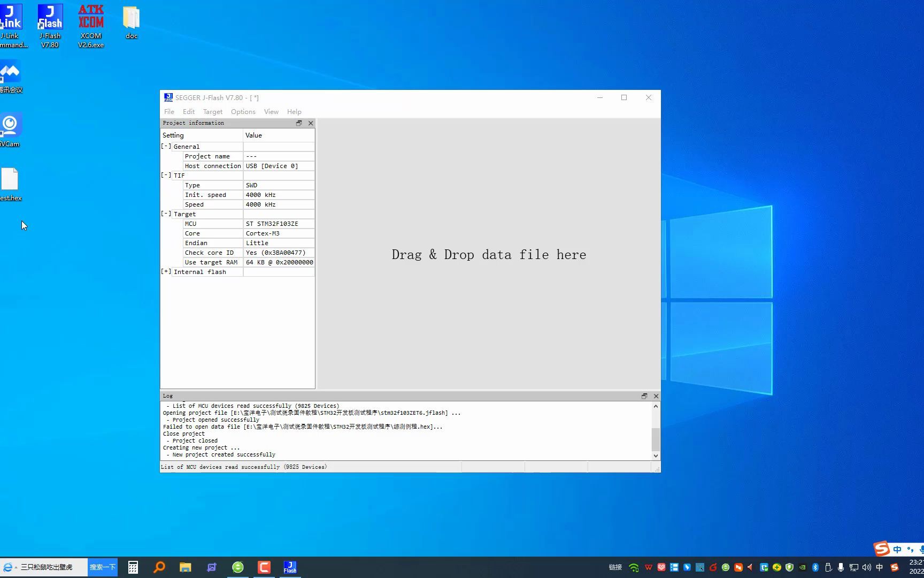Screen dimensions: 924x578
Task: Open the J-Flash V7.80 desktop shortcut
Action: click(50, 26)
